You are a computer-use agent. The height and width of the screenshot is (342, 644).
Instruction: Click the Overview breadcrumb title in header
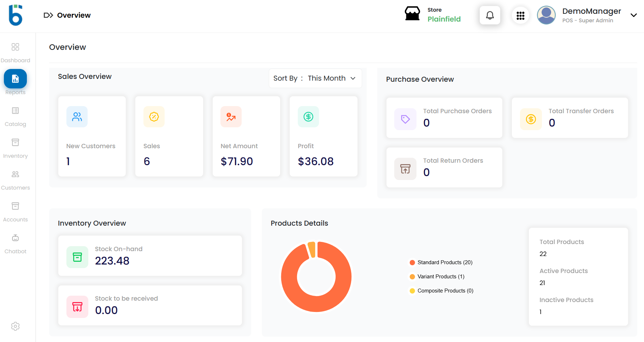(74, 15)
